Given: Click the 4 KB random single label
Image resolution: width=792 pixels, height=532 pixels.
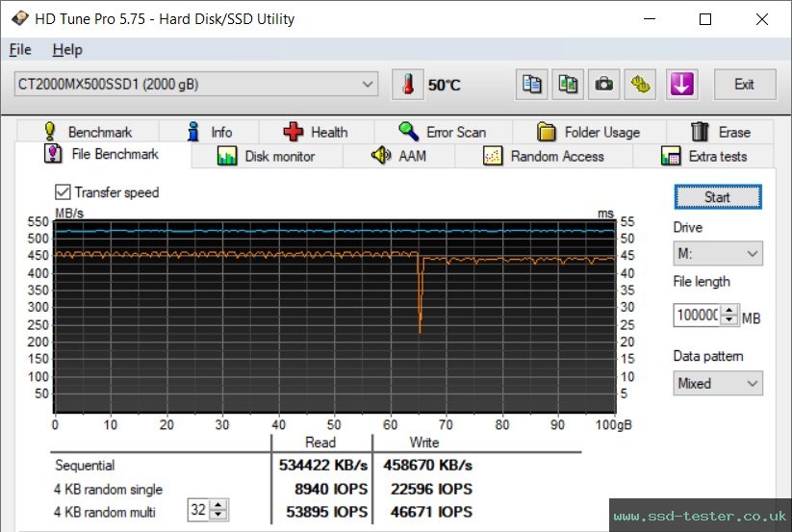Looking at the screenshot, I should (x=108, y=489).
